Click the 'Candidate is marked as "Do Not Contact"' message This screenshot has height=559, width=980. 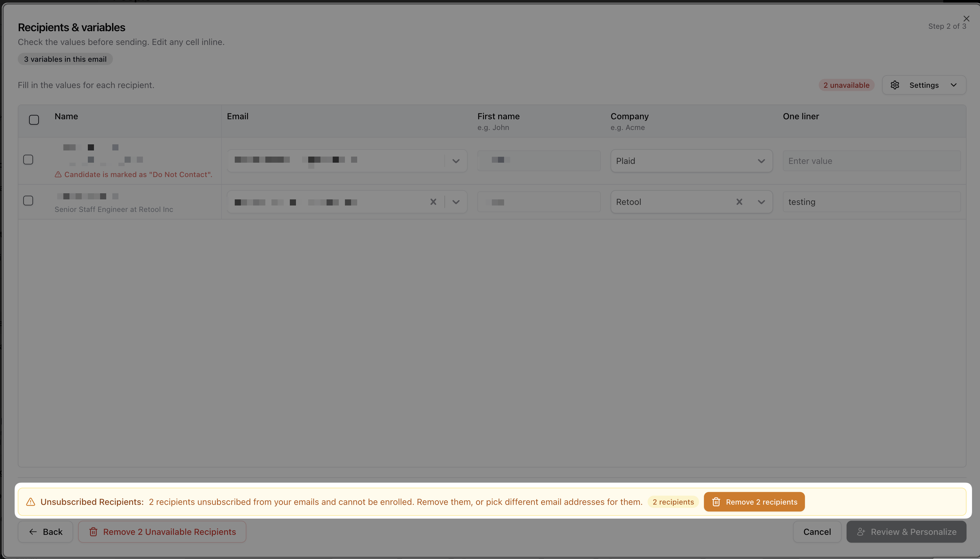point(138,174)
